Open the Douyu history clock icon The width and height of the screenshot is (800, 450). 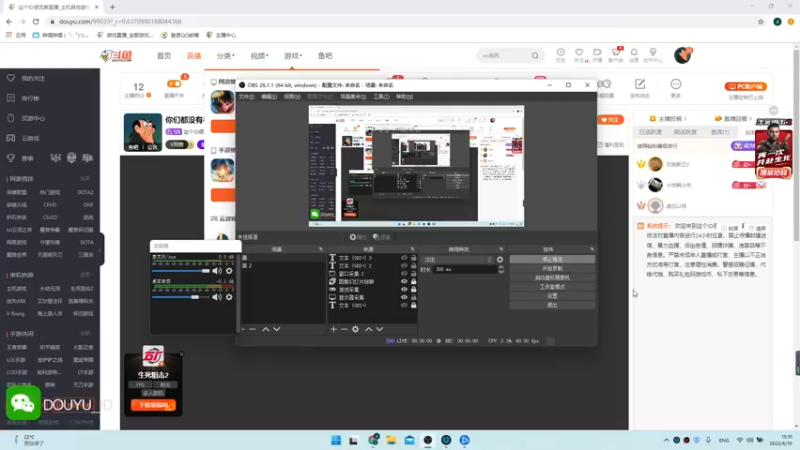pos(561,53)
